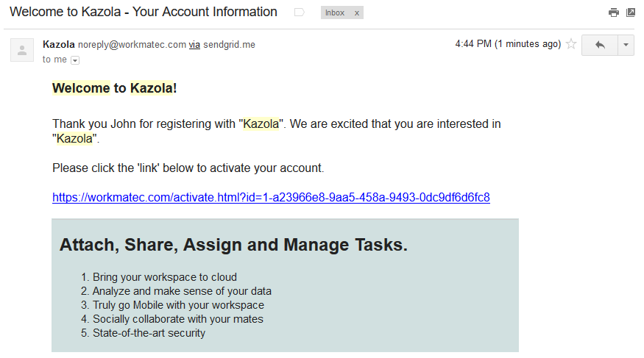Click the 'via' link in sender line
The height and width of the screenshot is (358, 644).
pos(194,45)
